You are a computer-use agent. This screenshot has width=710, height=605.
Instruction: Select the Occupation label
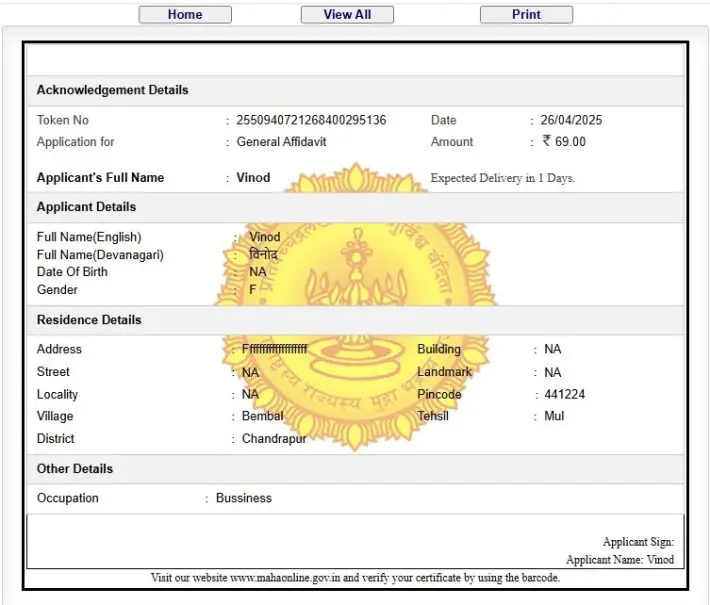click(67, 498)
